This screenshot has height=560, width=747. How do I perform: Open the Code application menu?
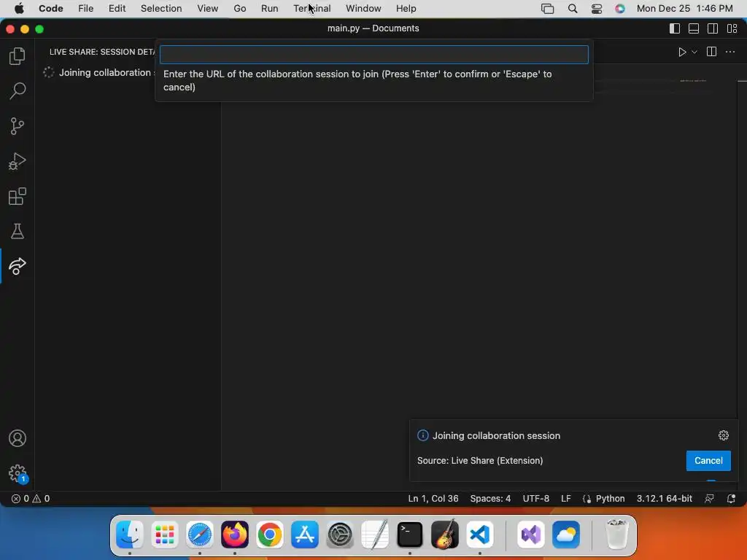(x=50, y=9)
